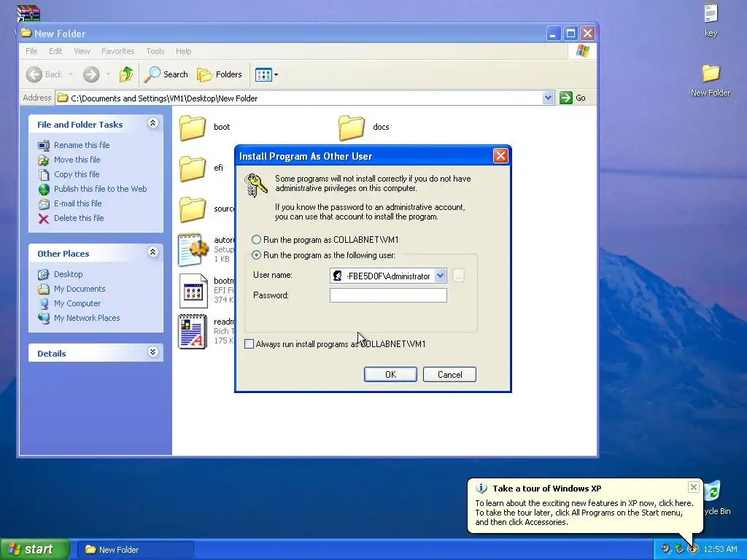Minimize the New Folder window

pos(553,34)
